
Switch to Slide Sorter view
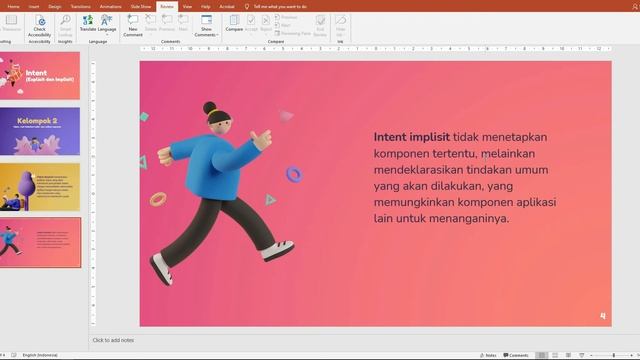click(555, 356)
